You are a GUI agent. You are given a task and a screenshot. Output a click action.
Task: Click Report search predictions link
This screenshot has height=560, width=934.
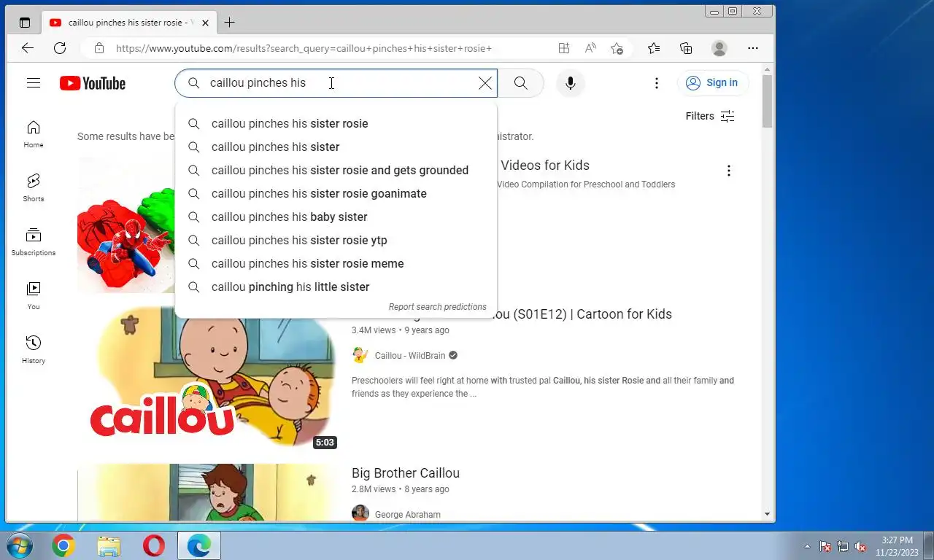(x=437, y=307)
